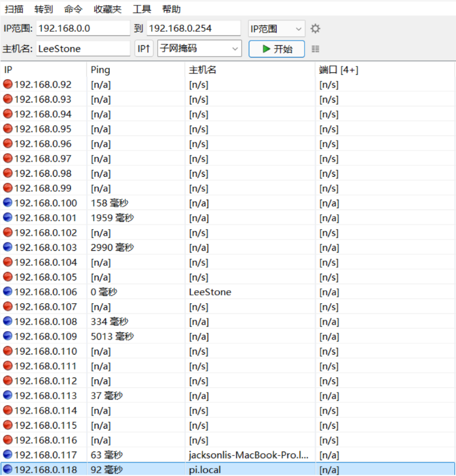Click the blue status dot for 192.168.0.106
This screenshot has width=456, height=476.
(x=8, y=292)
